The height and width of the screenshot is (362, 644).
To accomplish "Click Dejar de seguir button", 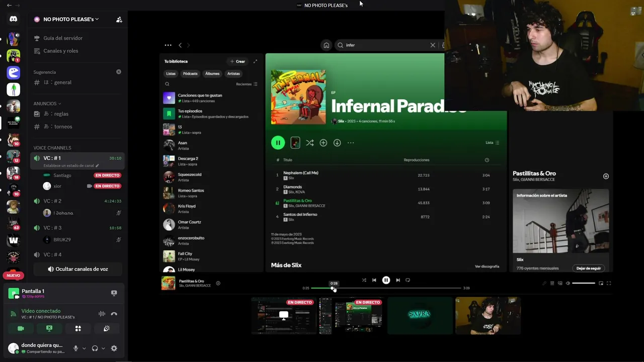I will [x=589, y=268].
